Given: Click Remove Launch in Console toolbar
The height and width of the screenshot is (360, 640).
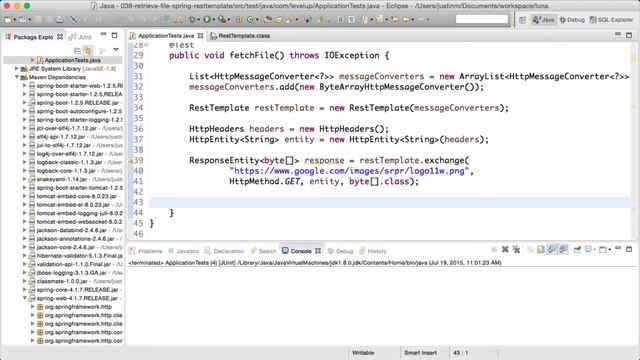Looking at the screenshot, I should tap(505, 249).
